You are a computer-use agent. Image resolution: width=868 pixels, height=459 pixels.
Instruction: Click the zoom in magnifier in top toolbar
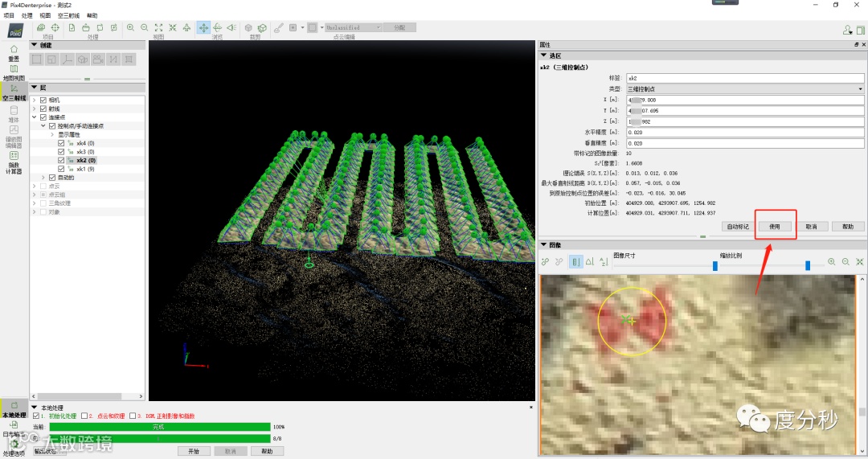130,28
